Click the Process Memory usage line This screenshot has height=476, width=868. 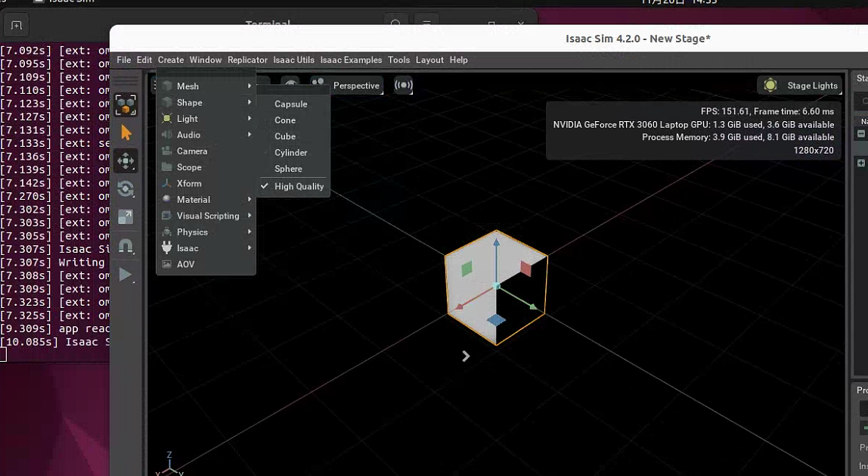coord(738,137)
